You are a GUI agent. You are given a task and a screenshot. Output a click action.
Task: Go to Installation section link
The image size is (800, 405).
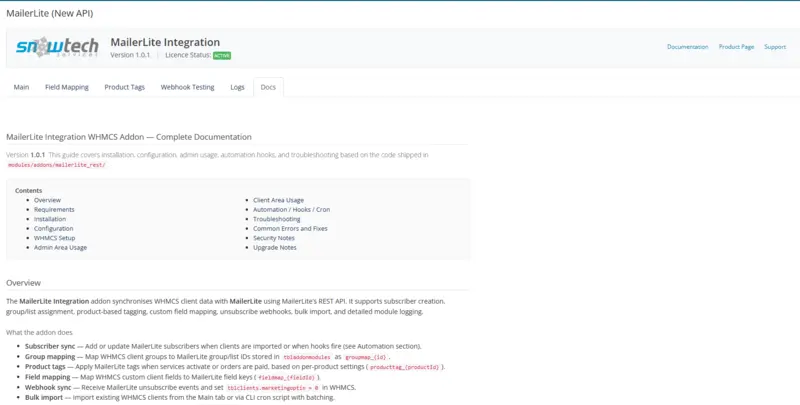coord(50,219)
